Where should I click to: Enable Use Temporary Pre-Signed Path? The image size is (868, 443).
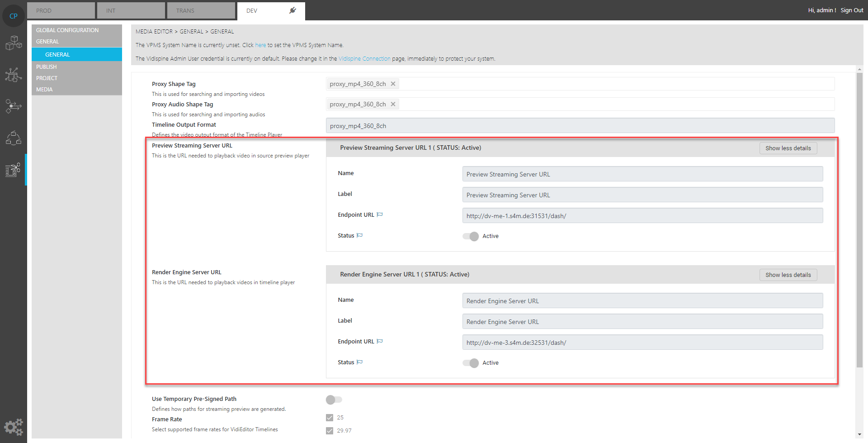click(334, 400)
